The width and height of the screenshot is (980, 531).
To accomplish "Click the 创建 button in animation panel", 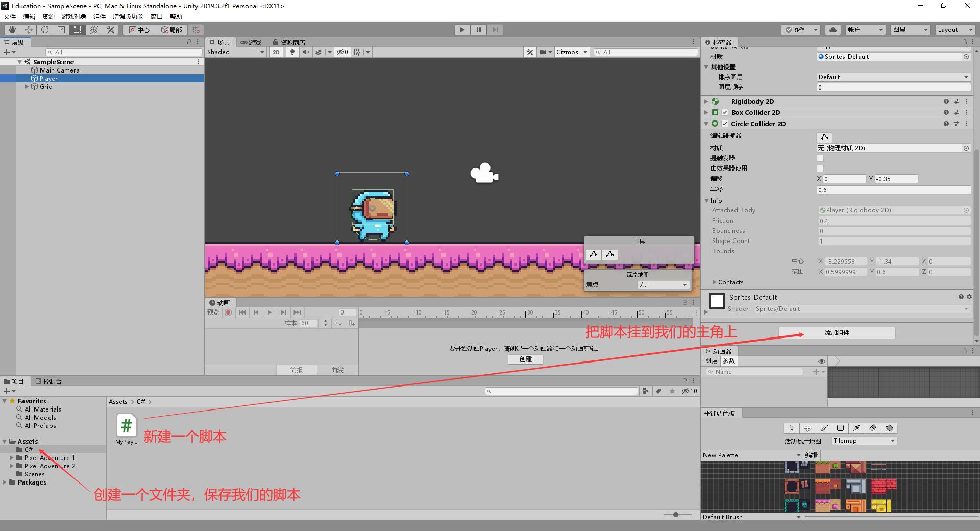I will (x=526, y=359).
